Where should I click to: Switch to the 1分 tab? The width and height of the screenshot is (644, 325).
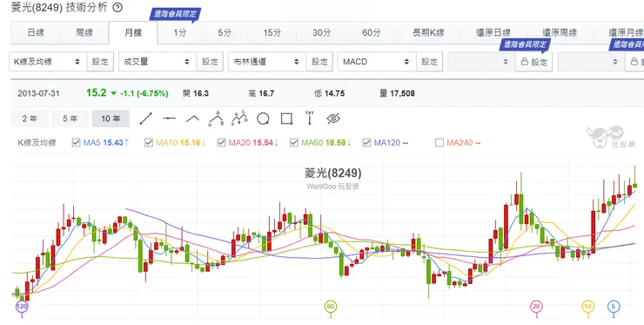(x=180, y=33)
